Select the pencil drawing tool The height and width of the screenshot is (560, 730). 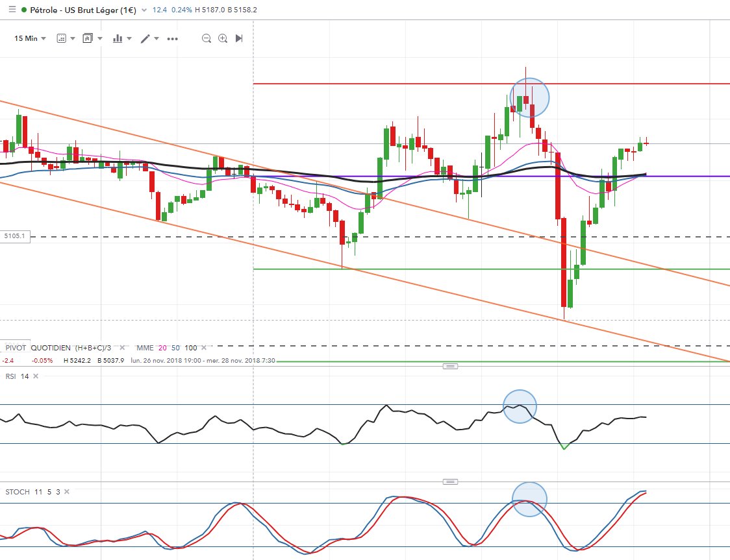145,38
